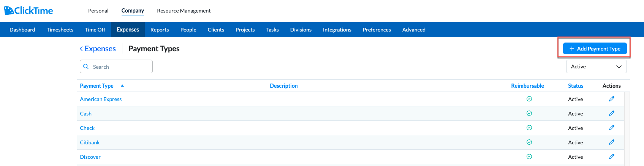Switch to the Personal section
The width and height of the screenshot is (644, 166).
click(98, 11)
